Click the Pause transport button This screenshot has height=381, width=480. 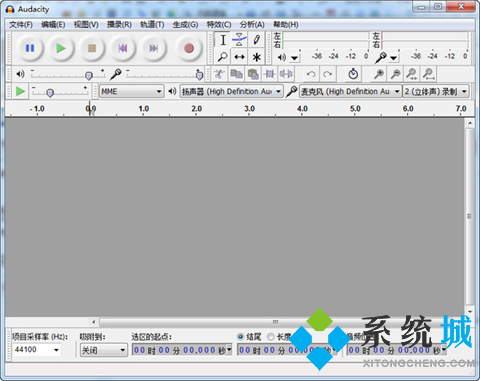(30, 48)
